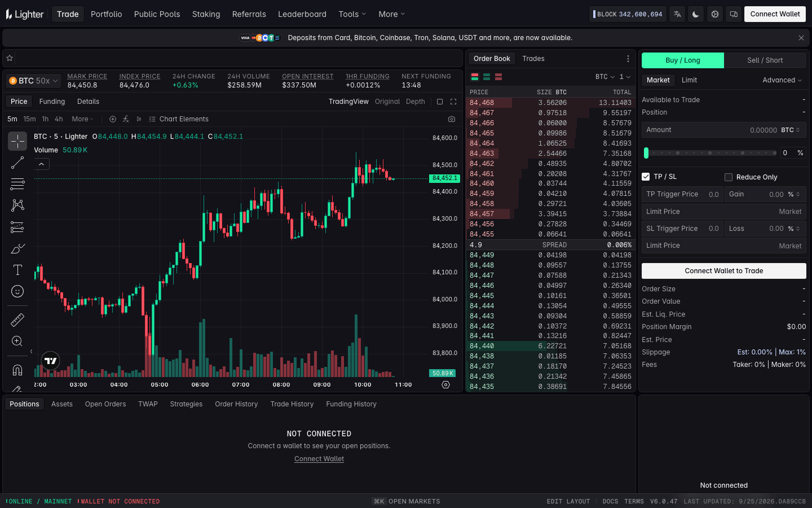The height and width of the screenshot is (508, 812).
Task: Activate the chart zoom-in tool
Action: tap(17, 341)
